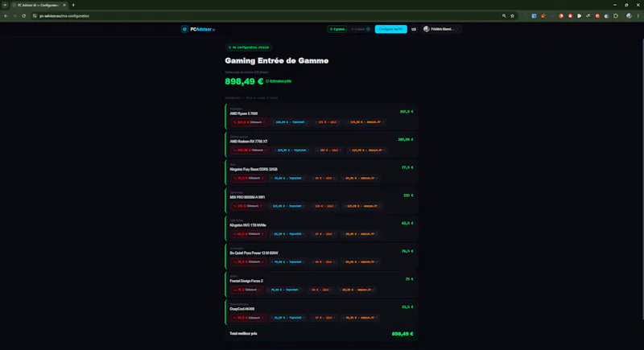
Task: Open LDLC offer for DeepCool AK400
Action: [324, 318]
